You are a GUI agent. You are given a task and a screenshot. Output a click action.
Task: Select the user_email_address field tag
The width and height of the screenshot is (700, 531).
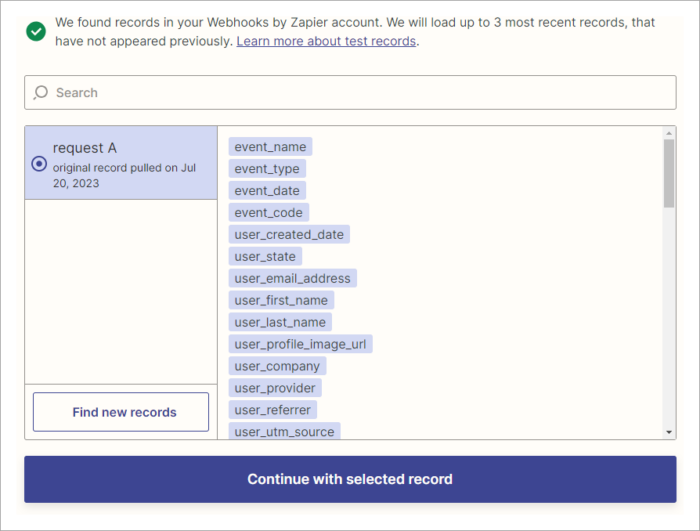point(292,278)
